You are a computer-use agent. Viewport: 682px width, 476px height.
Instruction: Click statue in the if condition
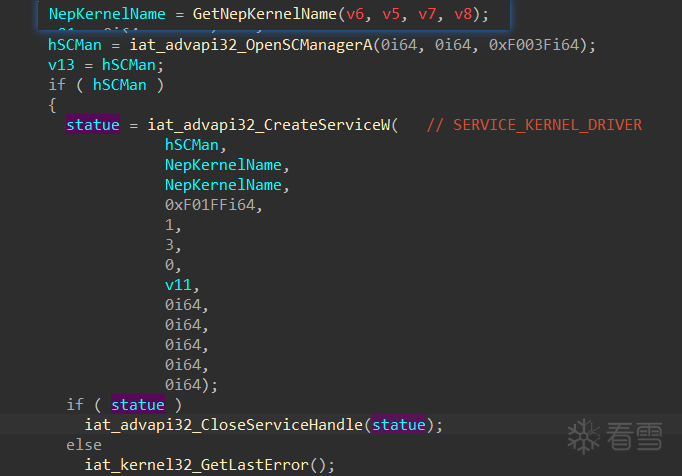tap(138, 405)
